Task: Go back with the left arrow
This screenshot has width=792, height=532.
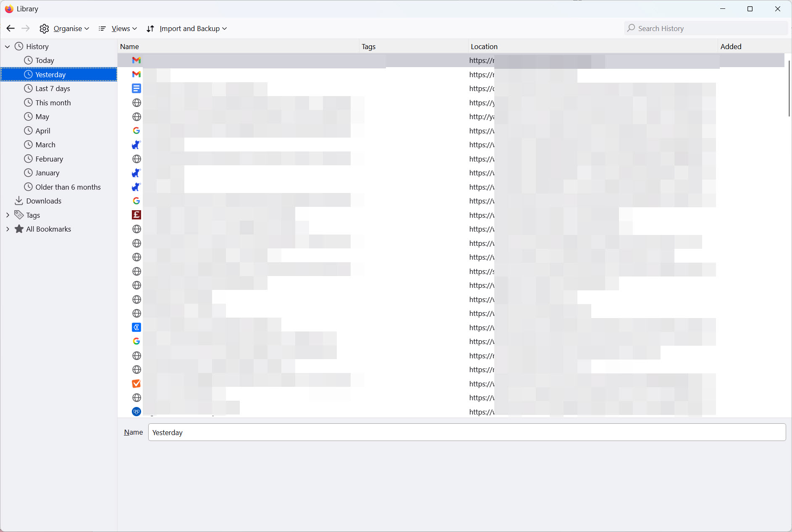Action: pyautogui.click(x=10, y=28)
